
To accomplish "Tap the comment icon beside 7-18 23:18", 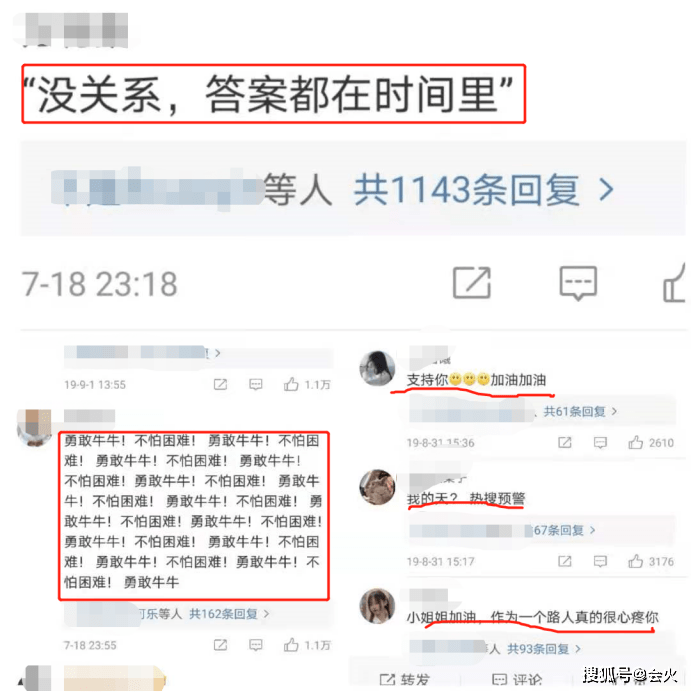I will (578, 283).
